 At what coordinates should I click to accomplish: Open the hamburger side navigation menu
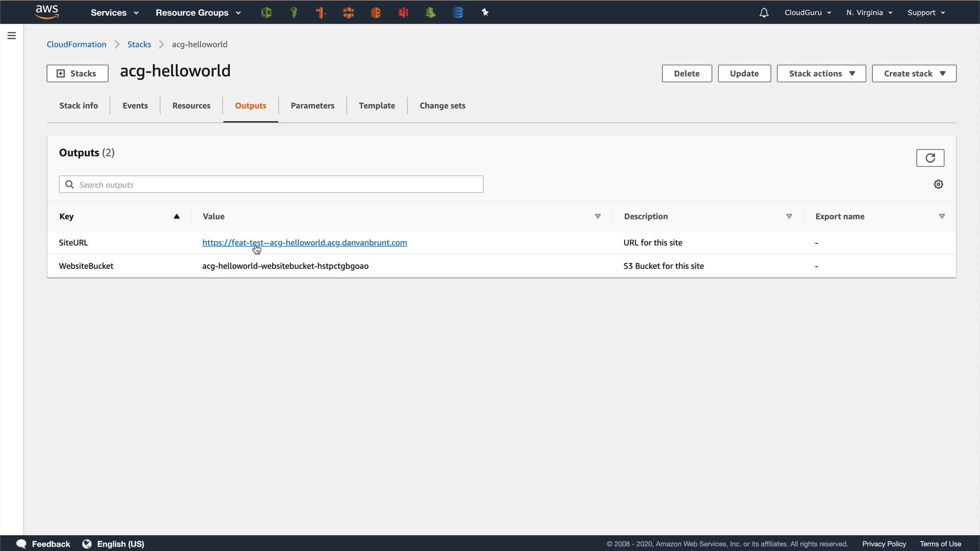coord(11,36)
